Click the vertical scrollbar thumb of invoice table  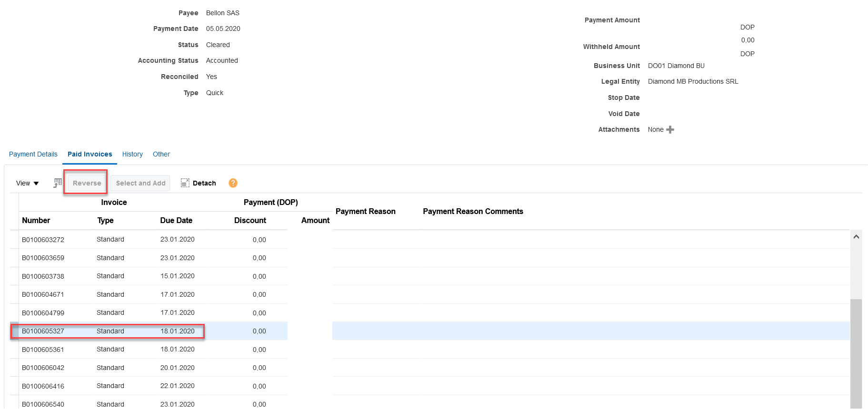[856, 354]
